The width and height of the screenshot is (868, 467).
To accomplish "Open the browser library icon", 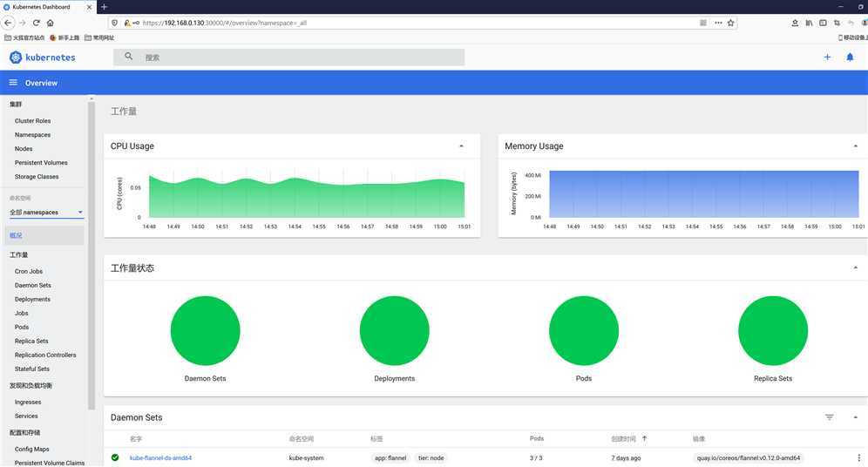I will (809, 23).
